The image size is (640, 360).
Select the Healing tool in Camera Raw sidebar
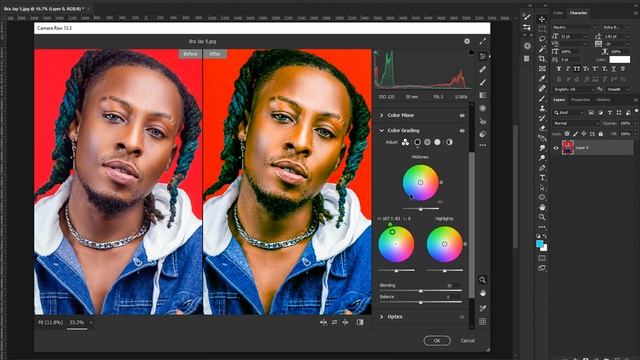483,69
